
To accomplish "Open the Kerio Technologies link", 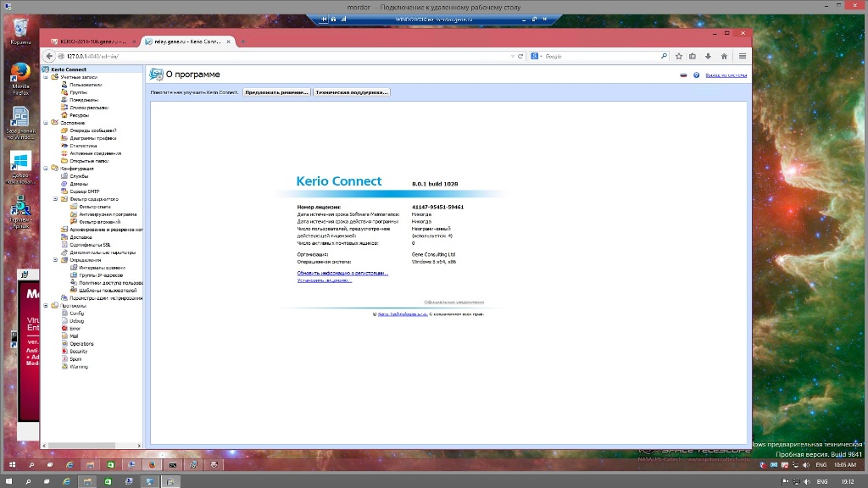I will (x=403, y=313).
